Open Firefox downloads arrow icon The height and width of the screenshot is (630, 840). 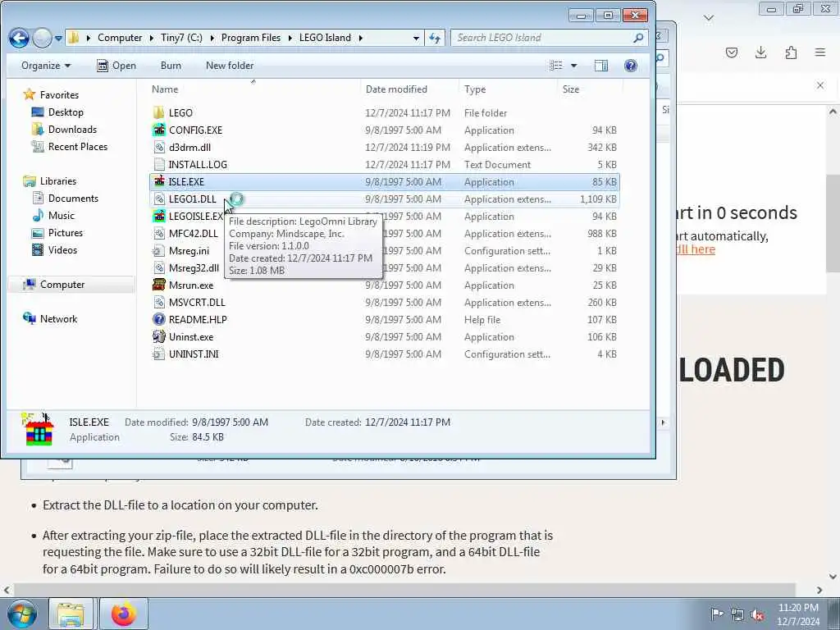[x=760, y=52]
